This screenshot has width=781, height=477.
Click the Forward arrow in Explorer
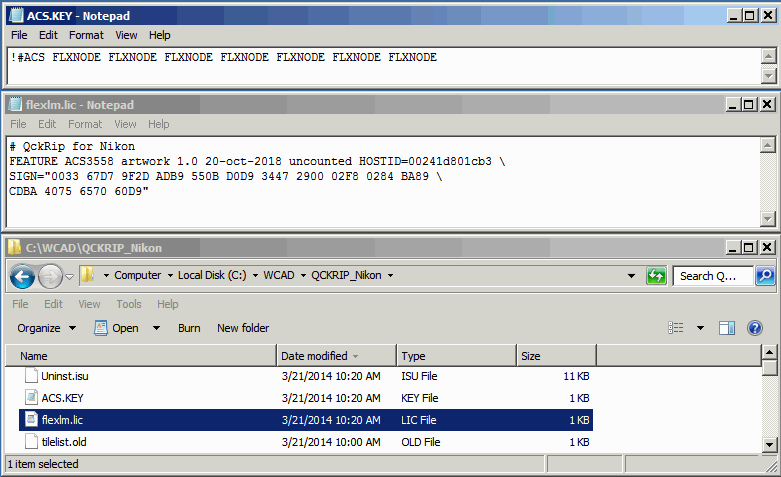(x=50, y=276)
